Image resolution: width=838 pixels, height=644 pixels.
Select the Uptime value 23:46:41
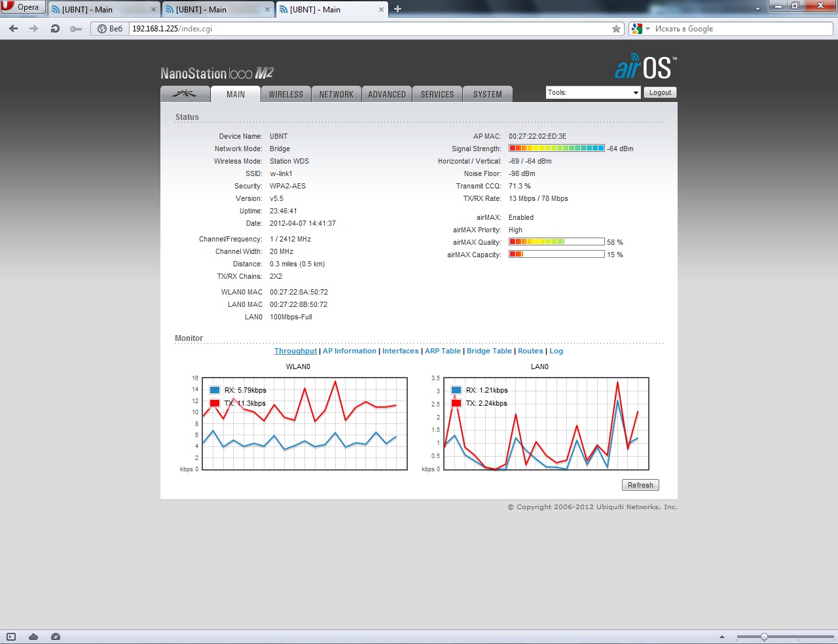pos(283,211)
